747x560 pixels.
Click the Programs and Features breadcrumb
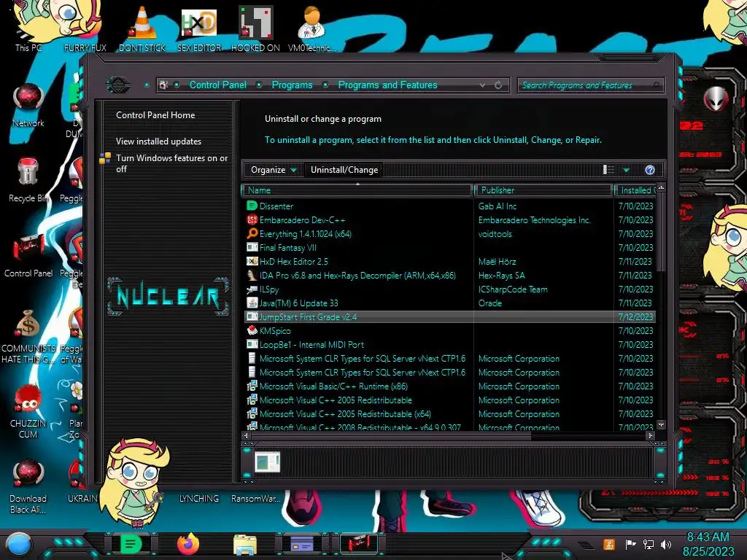387,85
